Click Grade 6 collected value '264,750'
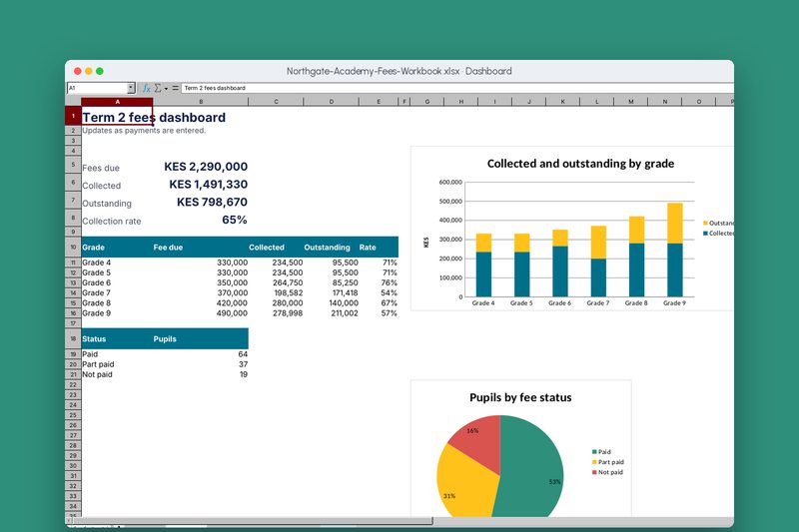The width and height of the screenshot is (799, 532). coord(288,283)
